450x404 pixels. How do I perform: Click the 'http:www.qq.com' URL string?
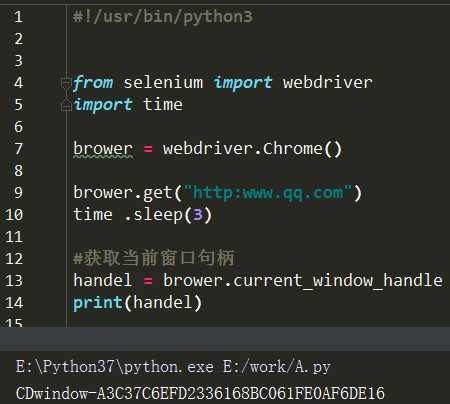pyautogui.click(x=268, y=193)
